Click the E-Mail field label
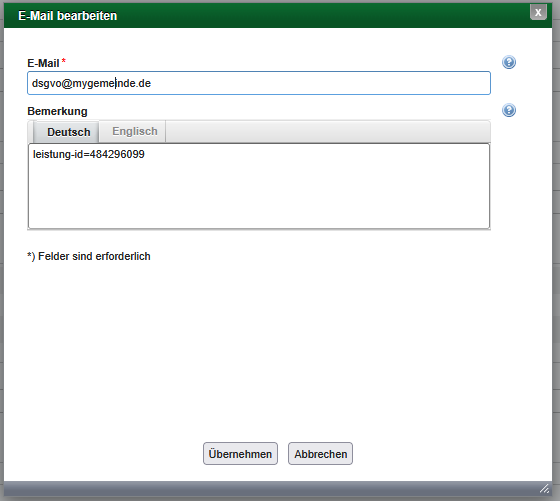Image resolution: width=560 pixels, height=501 pixels. (x=43, y=63)
